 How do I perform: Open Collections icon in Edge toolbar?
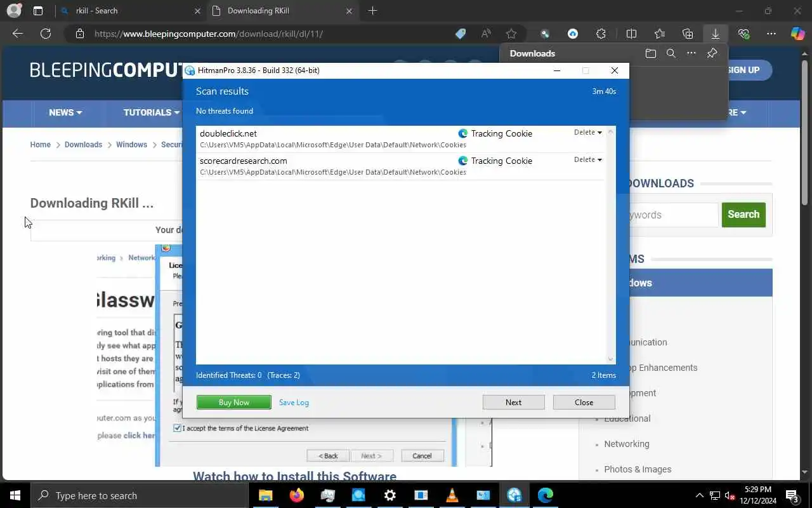pyautogui.click(x=688, y=34)
